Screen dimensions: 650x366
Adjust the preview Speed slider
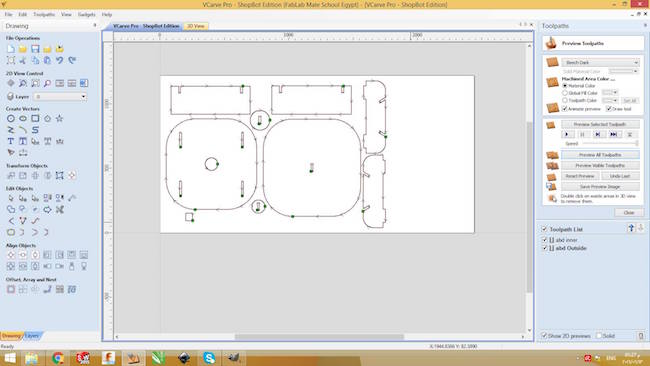pos(610,143)
